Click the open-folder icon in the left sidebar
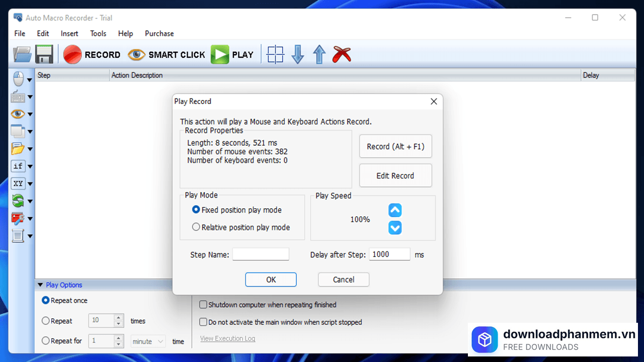The image size is (644, 362). [18, 149]
